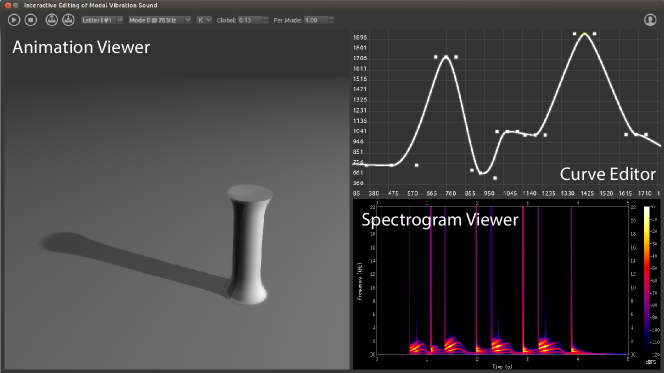Select the yellow highlighted curve peak point

(x=585, y=33)
